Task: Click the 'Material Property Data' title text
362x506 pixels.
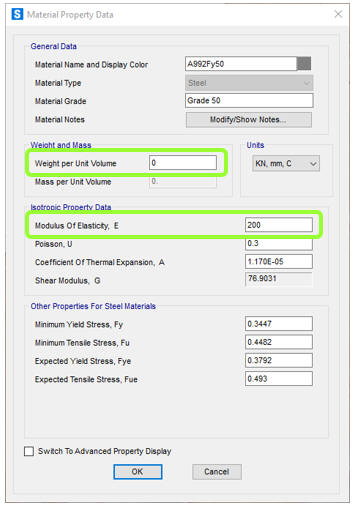Action: [x=70, y=15]
